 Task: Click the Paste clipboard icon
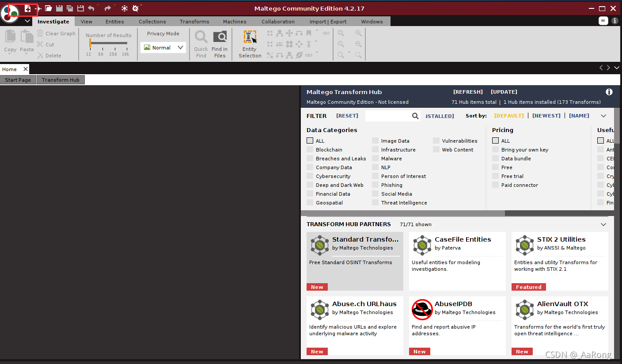click(27, 37)
